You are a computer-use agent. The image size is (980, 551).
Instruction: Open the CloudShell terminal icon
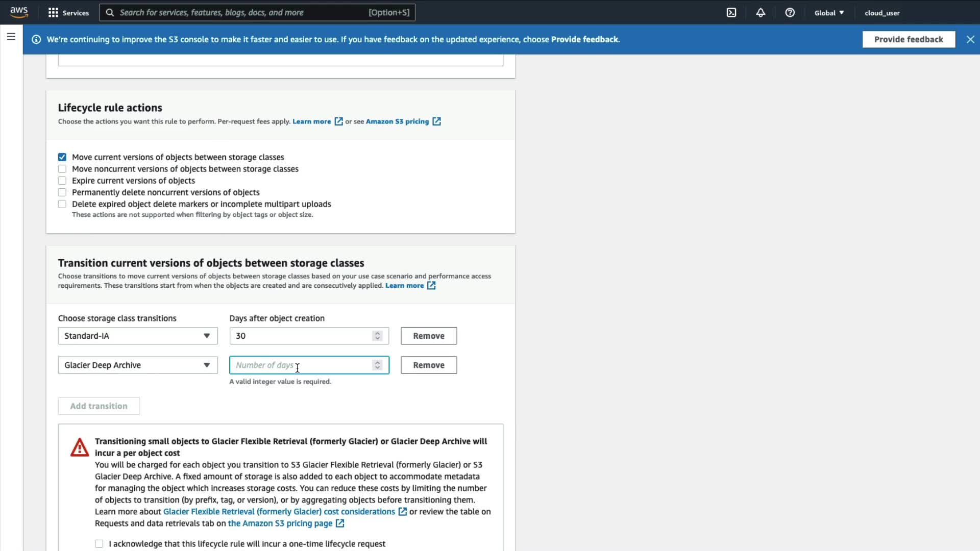[x=731, y=13]
